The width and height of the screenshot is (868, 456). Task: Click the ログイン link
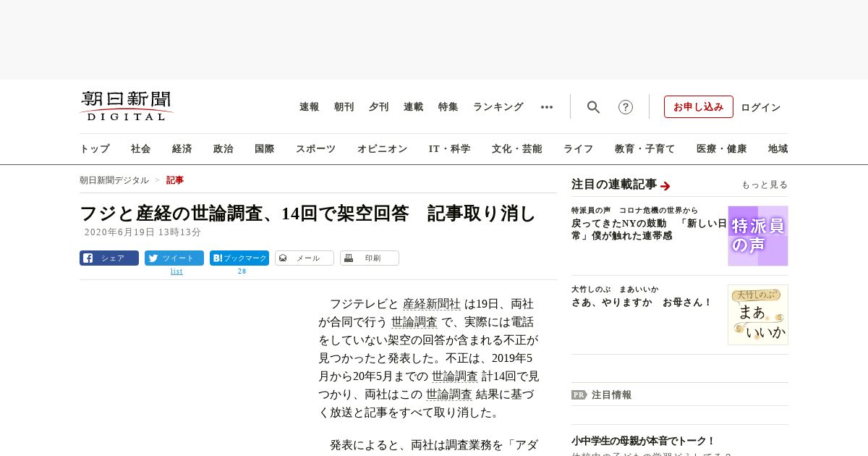pyautogui.click(x=761, y=107)
